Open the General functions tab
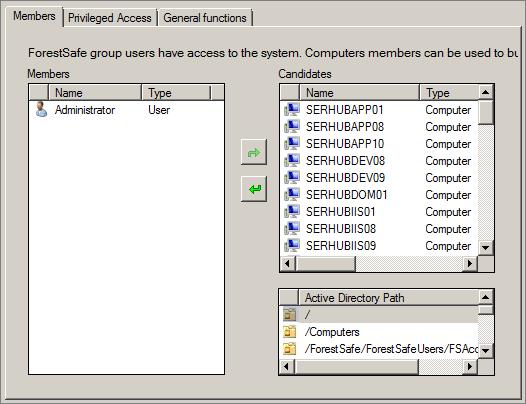The image size is (526, 404). [205, 18]
